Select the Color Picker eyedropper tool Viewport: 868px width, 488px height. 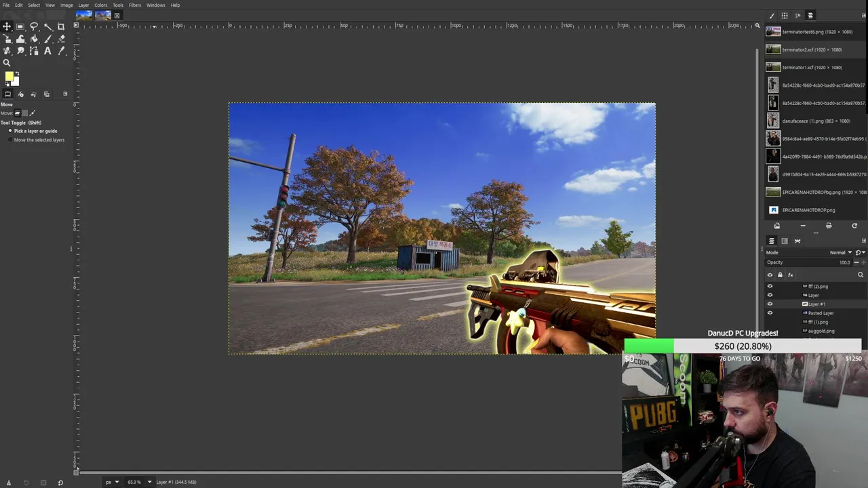(x=61, y=51)
